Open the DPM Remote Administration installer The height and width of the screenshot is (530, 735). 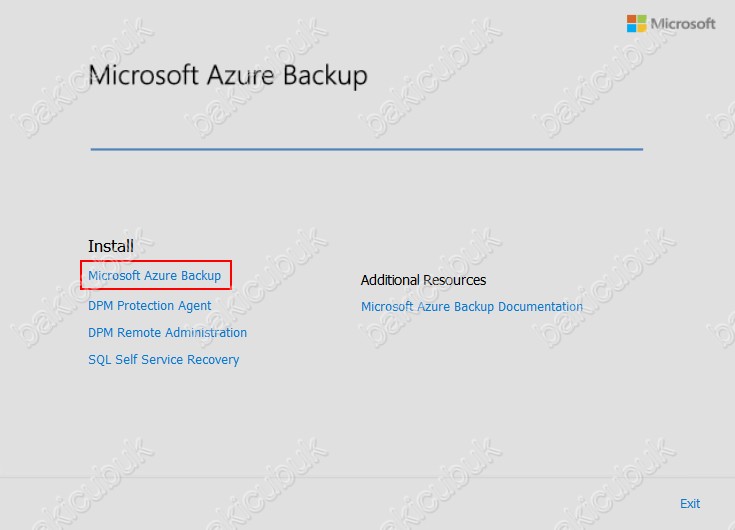(x=167, y=332)
